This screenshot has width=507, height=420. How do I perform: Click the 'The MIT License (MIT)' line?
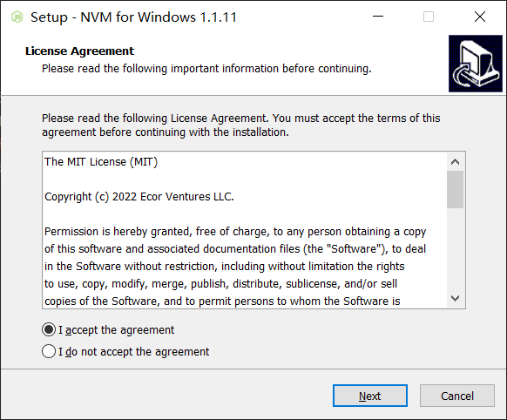click(x=101, y=162)
